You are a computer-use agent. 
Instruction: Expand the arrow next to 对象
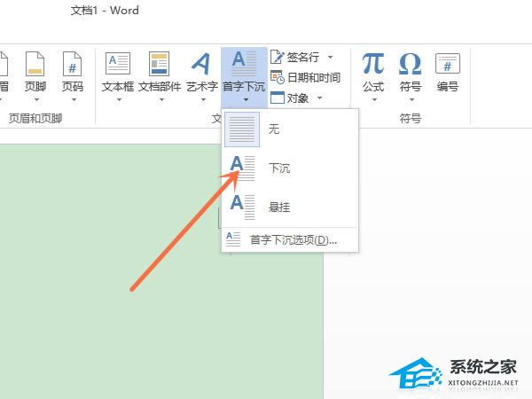click(x=319, y=98)
